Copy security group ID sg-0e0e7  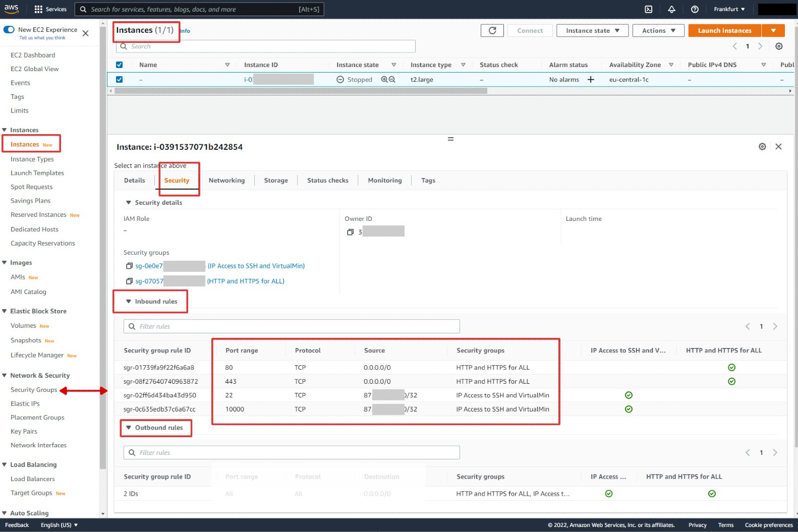129,266
